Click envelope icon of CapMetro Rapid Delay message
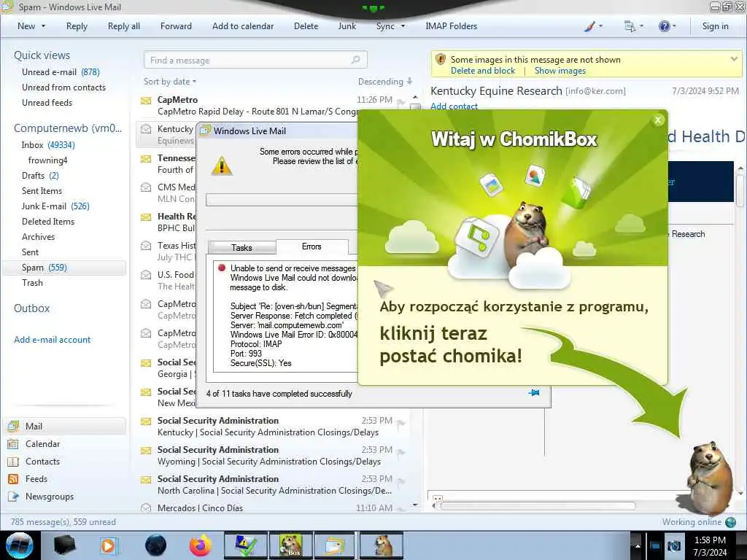747x560 pixels. point(146,101)
